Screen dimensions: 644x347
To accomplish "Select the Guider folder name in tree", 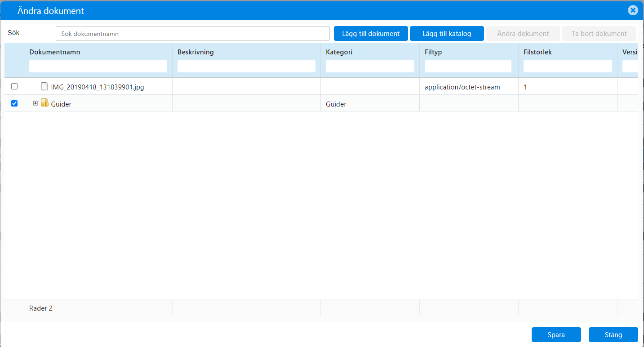I will 61,104.
